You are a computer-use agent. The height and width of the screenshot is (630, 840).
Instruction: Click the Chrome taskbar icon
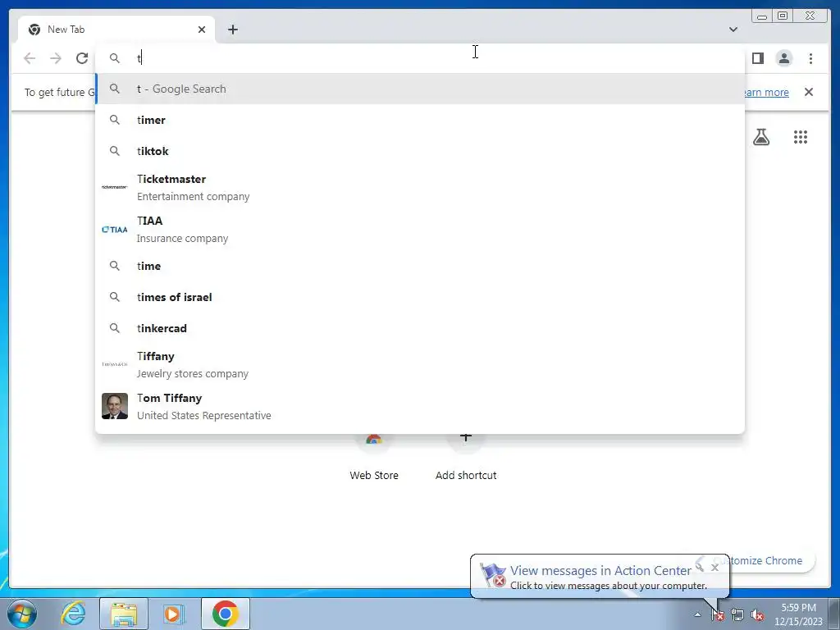226,614
